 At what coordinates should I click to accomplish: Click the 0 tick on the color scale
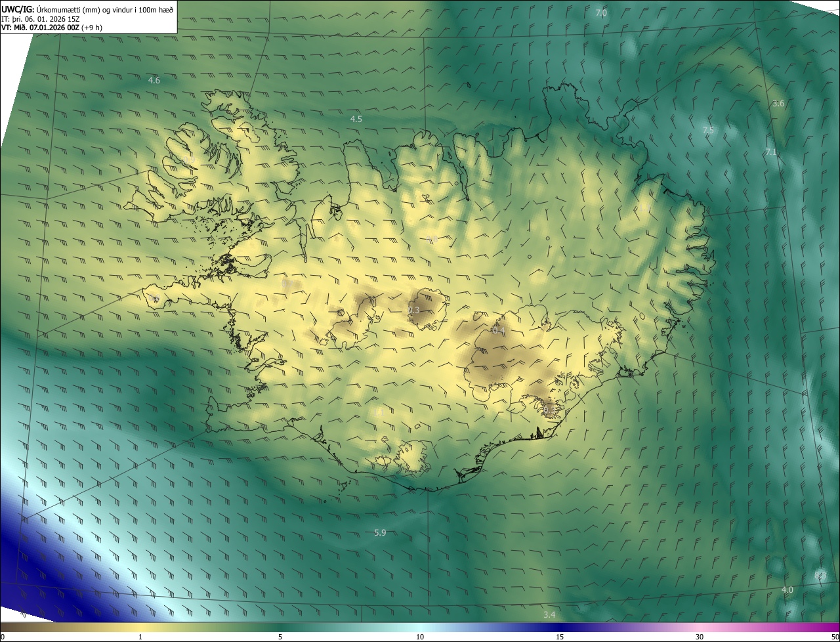tap(3, 637)
